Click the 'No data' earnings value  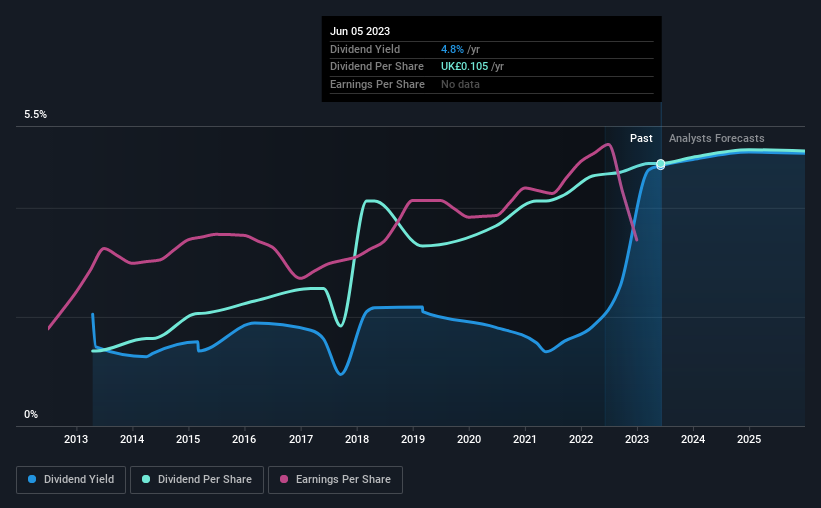coord(460,84)
